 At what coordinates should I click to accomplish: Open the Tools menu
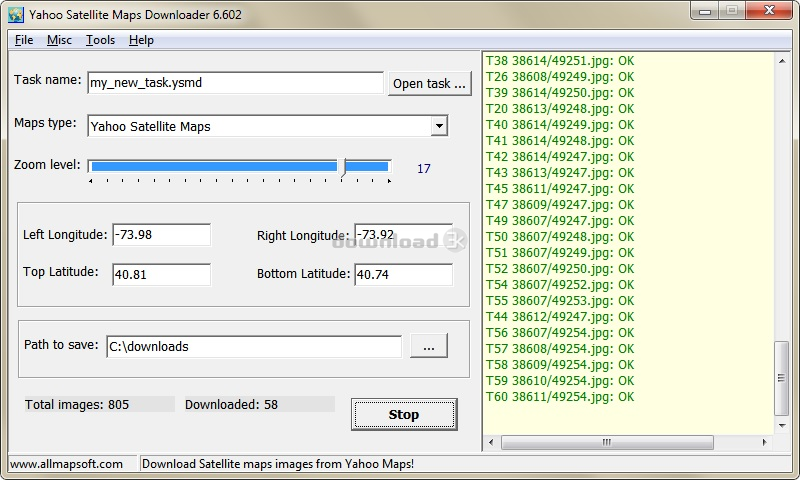(100, 40)
